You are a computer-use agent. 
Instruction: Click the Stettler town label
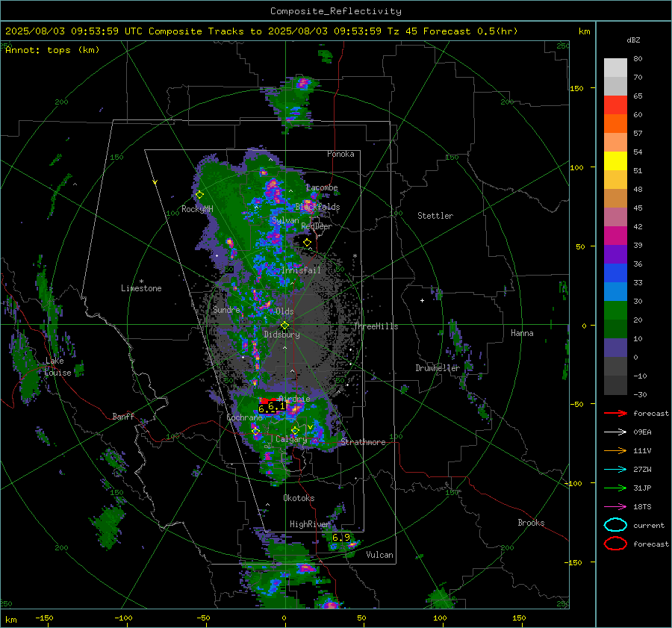435,216
